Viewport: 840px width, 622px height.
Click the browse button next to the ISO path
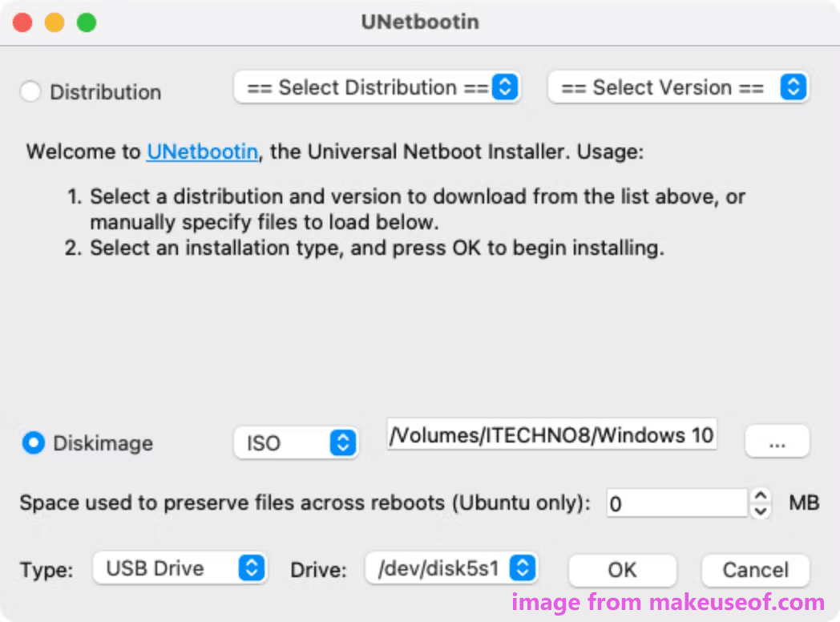(777, 441)
